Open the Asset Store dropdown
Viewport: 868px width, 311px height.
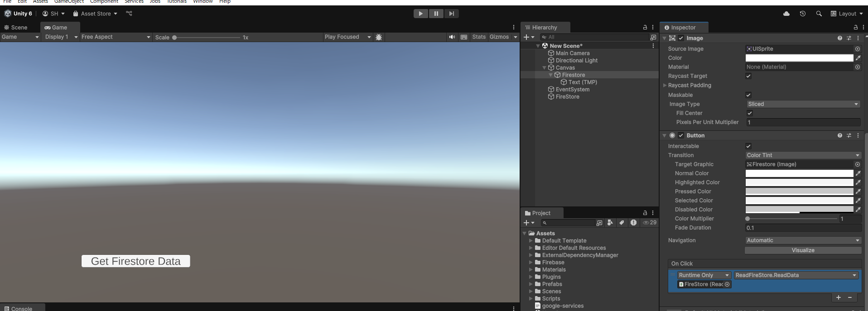click(x=95, y=14)
